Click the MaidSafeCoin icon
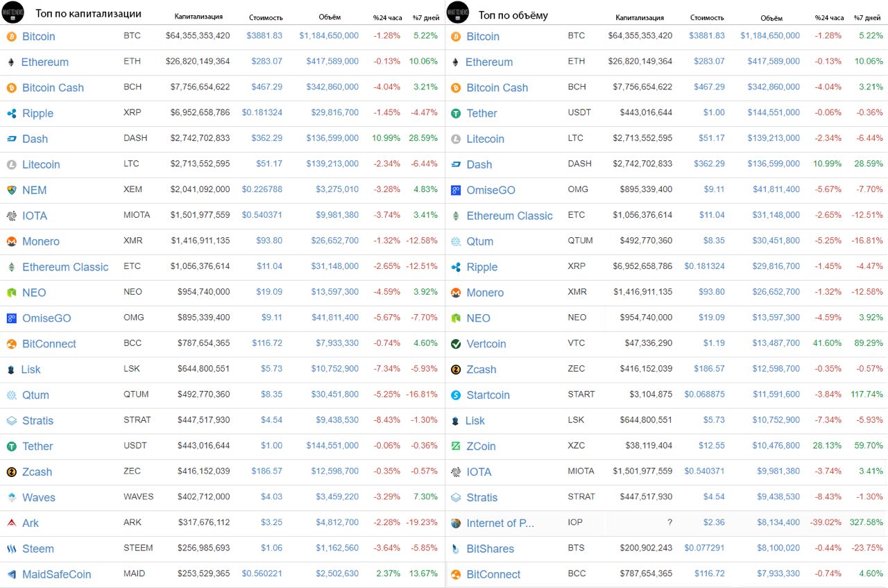The height and width of the screenshot is (588, 888). 11,574
